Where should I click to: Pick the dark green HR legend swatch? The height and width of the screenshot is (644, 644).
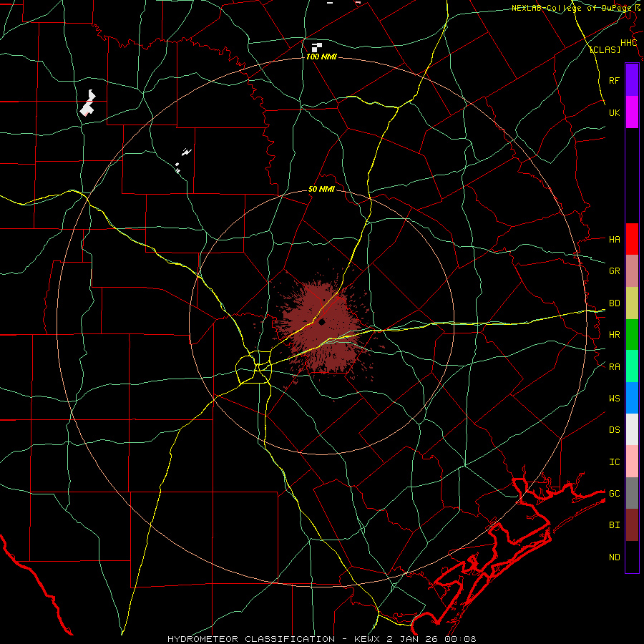tap(632, 335)
